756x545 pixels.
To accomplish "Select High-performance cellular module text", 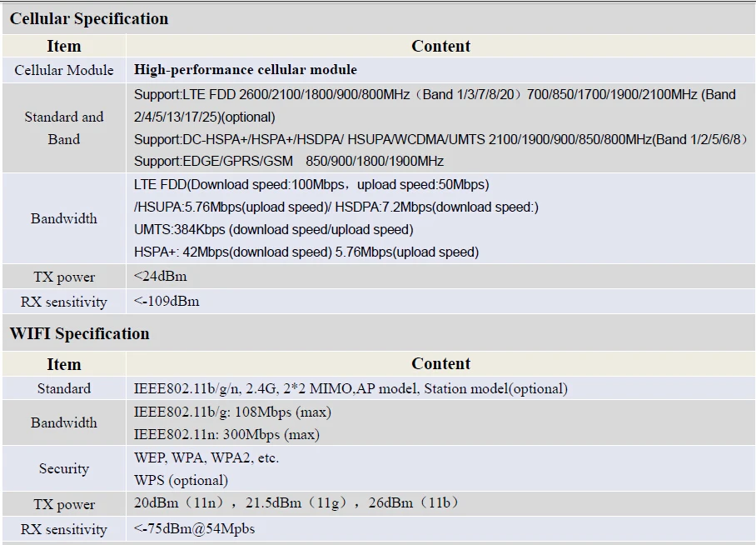I will pos(246,69).
